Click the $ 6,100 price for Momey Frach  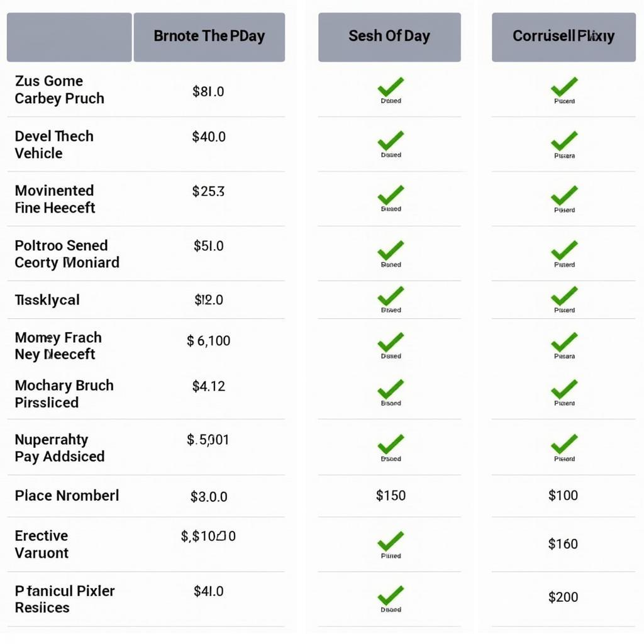click(209, 341)
